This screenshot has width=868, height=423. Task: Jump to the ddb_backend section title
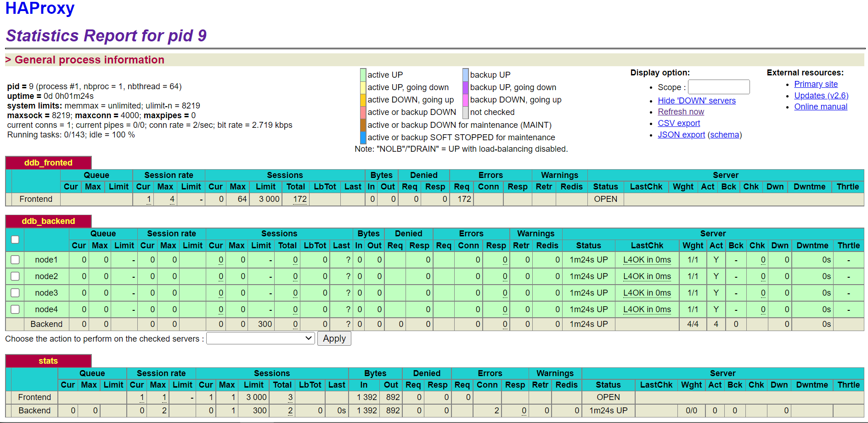click(x=48, y=221)
